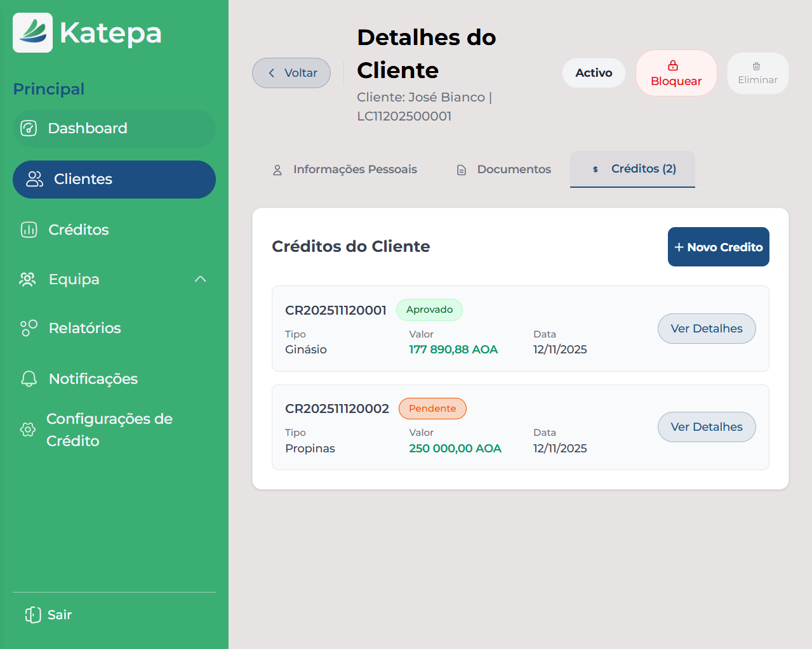Image resolution: width=812 pixels, height=649 pixels.
Task: Click the Pendente badge on CR202511120002
Action: pos(432,409)
